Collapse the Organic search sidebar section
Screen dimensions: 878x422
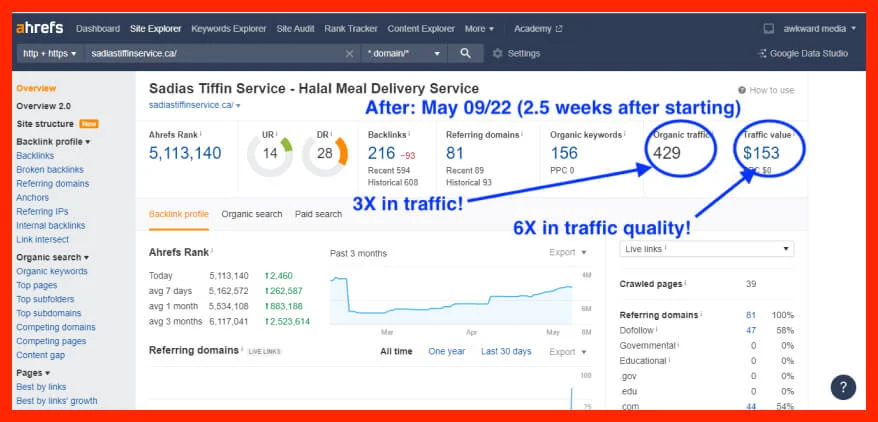53,257
